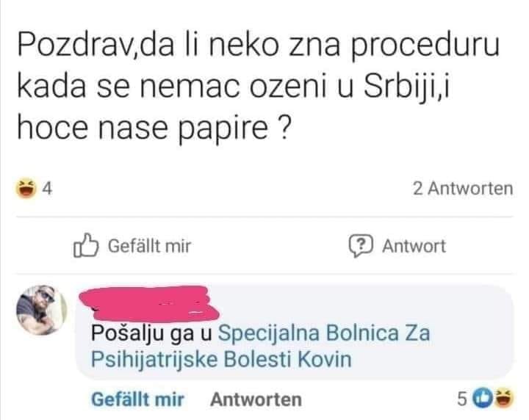Viewport: 529px width, 420px height.
Task: Click the speech bubble Antwort icon
Action: coord(361,246)
